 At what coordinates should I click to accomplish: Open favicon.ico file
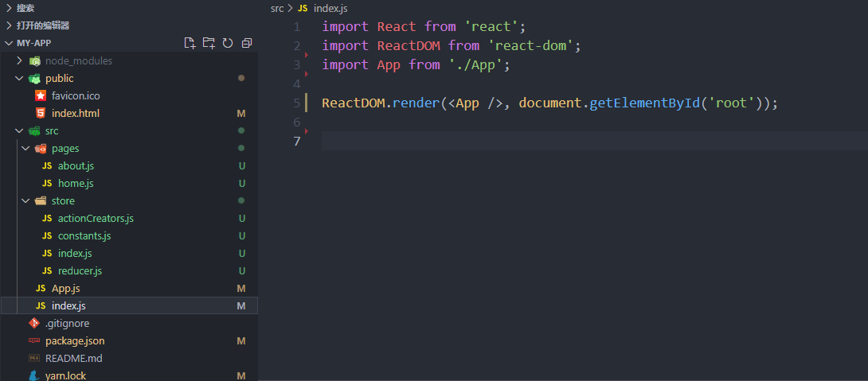tap(76, 95)
